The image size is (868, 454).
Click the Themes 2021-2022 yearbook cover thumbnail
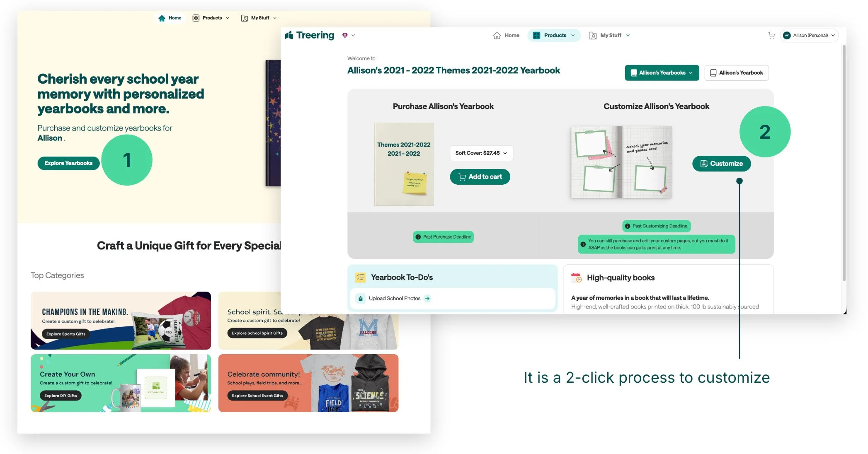pos(404,164)
